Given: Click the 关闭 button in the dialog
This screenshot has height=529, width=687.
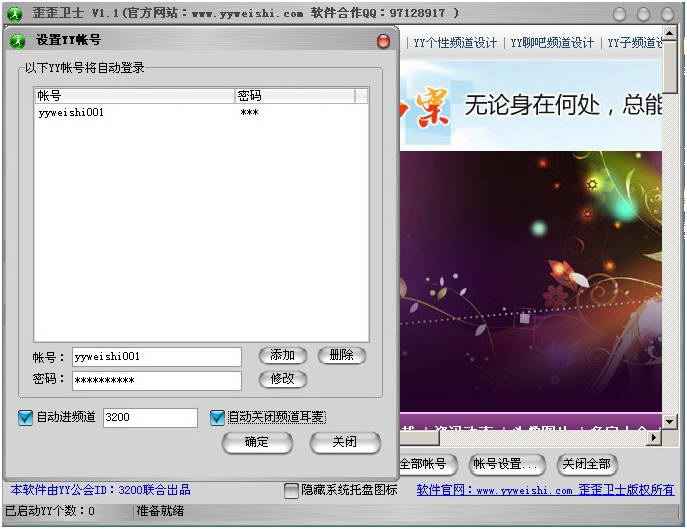Looking at the screenshot, I should point(345,442).
